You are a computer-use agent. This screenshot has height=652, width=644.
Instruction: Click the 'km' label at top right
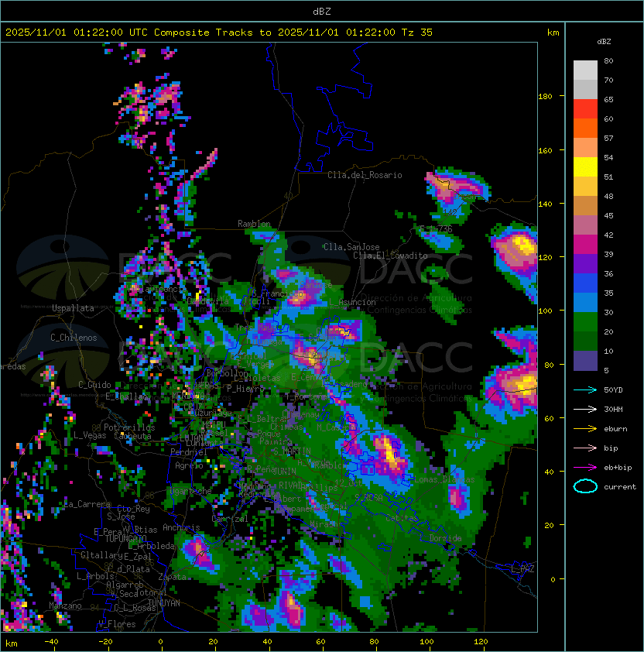coord(553,33)
